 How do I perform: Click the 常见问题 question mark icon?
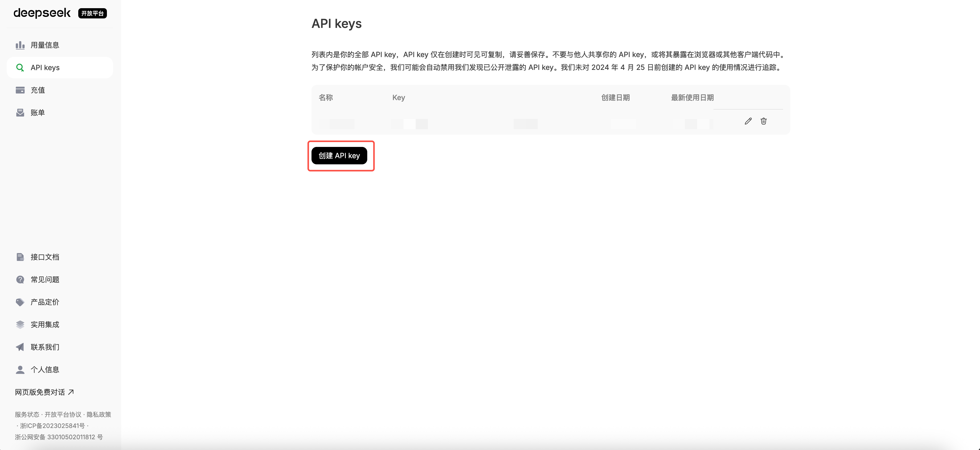coord(20,280)
